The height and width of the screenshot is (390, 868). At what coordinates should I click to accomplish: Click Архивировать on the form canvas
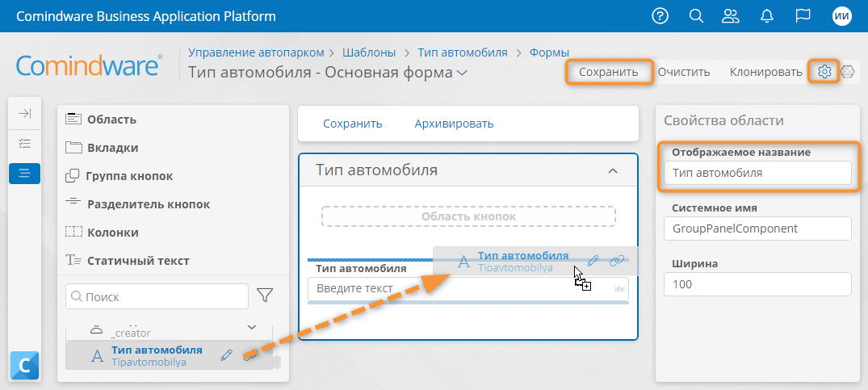454,124
